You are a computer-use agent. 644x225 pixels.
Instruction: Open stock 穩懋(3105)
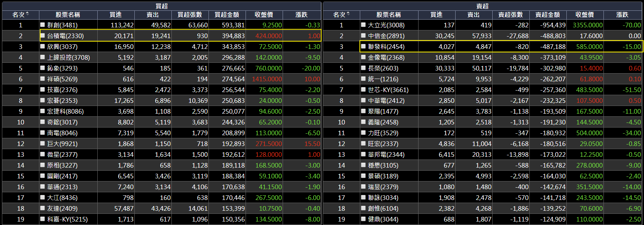[383, 165]
